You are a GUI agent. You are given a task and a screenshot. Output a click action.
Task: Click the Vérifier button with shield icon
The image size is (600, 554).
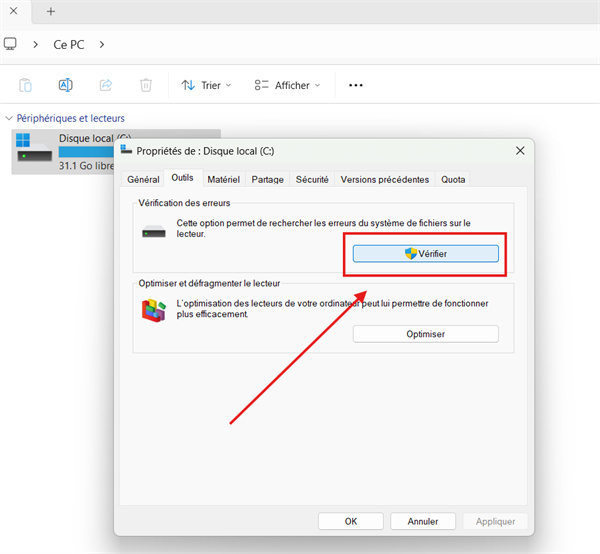click(426, 254)
